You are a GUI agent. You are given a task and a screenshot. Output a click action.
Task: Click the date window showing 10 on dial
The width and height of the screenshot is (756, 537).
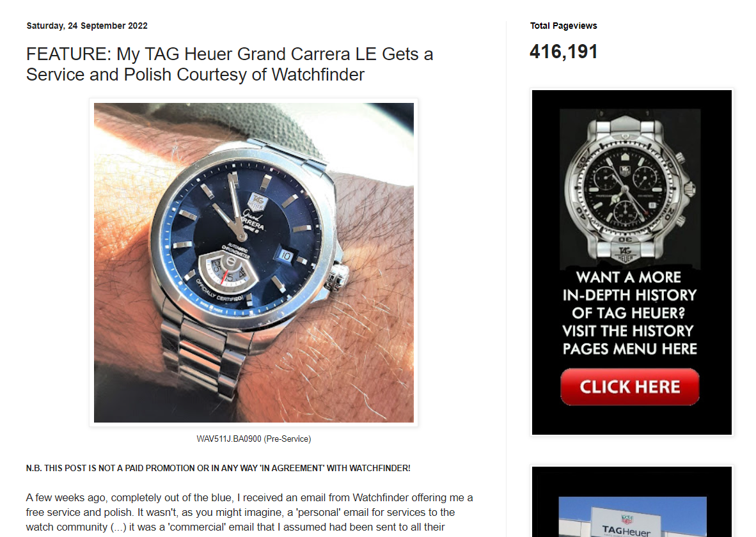pyautogui.click(x=285, y=256)
